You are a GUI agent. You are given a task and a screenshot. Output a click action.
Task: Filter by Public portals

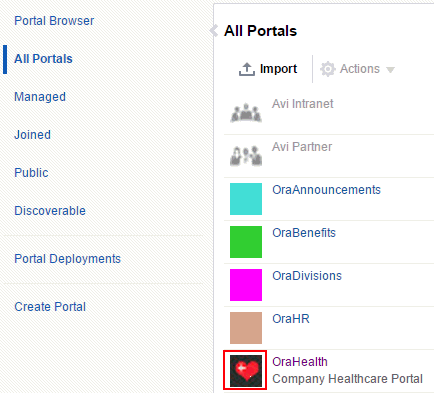31,173
